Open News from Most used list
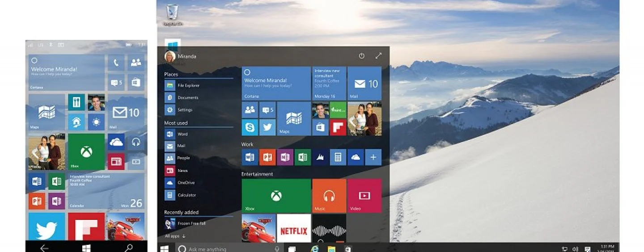Image resolution: width=644 pixels, height=252 pixels. (x=177, y=171)
